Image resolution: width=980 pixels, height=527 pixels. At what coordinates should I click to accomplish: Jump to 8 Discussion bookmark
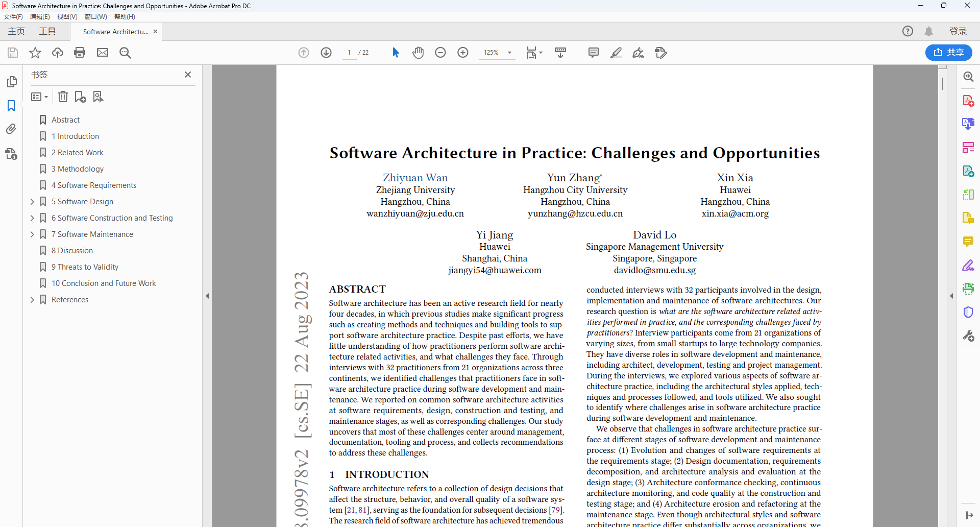(72, 251)
